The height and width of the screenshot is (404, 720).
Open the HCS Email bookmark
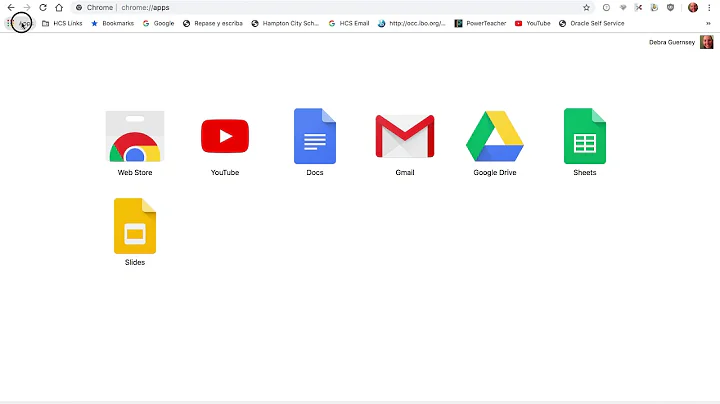pos(349,23)
